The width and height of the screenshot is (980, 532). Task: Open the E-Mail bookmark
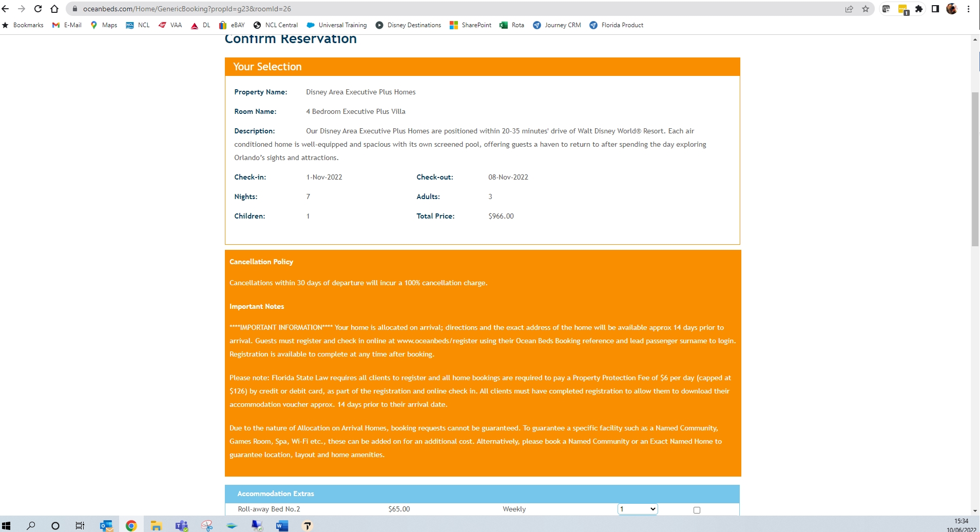(x=67, y=25)
